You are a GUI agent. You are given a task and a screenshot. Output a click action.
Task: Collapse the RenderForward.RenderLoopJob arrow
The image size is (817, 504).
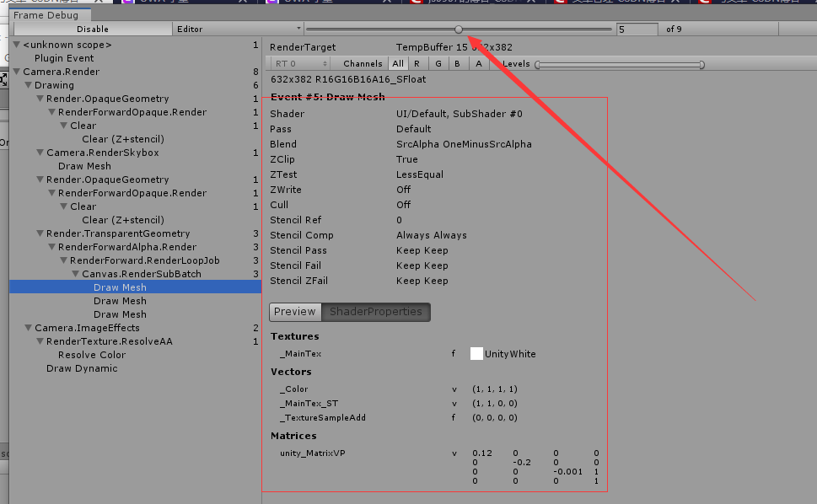coord(63,260)
